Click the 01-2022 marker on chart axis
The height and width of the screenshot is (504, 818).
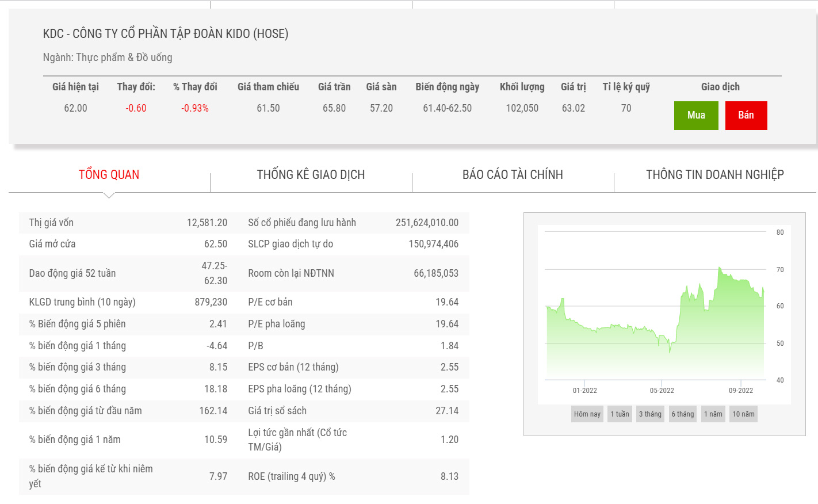click(584, 391)
